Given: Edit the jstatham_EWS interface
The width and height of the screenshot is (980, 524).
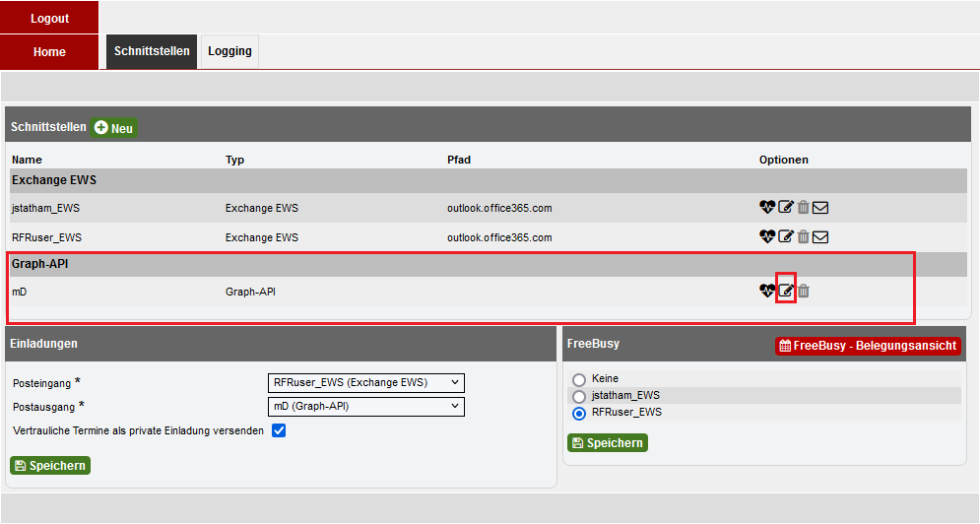Looking at the screenshot, I should click(786, 207).
